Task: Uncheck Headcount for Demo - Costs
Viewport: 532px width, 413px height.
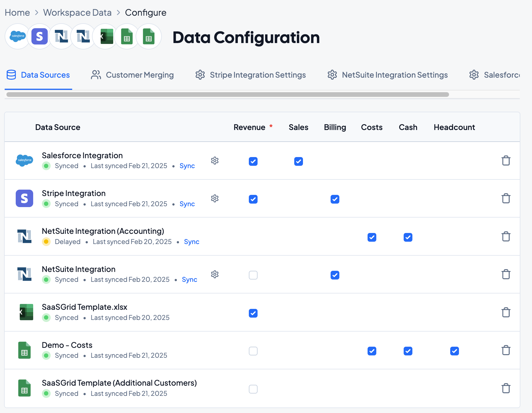Action: point(454,351)
